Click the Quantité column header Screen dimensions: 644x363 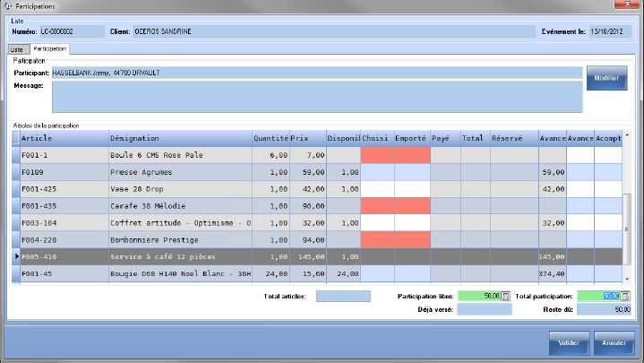click(270, 138)
